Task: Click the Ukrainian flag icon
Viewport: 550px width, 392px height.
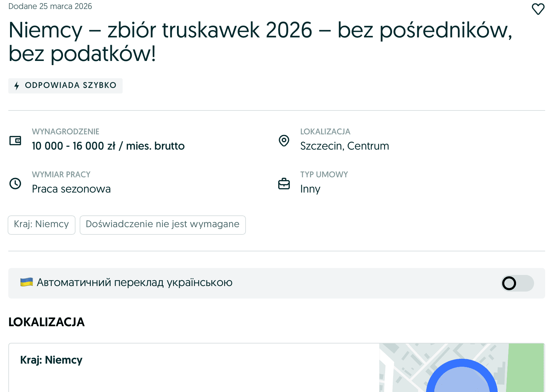Action: point(26,283)
